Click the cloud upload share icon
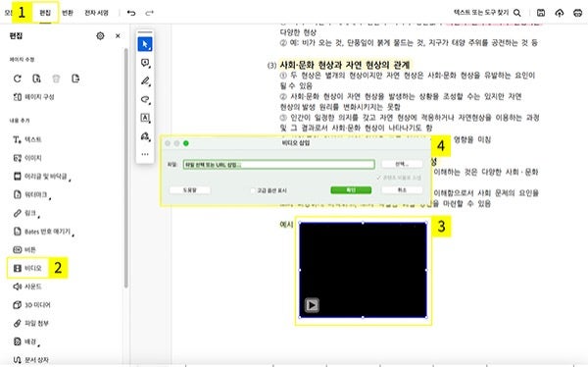 pyautogui.click(x=560, y=13)
